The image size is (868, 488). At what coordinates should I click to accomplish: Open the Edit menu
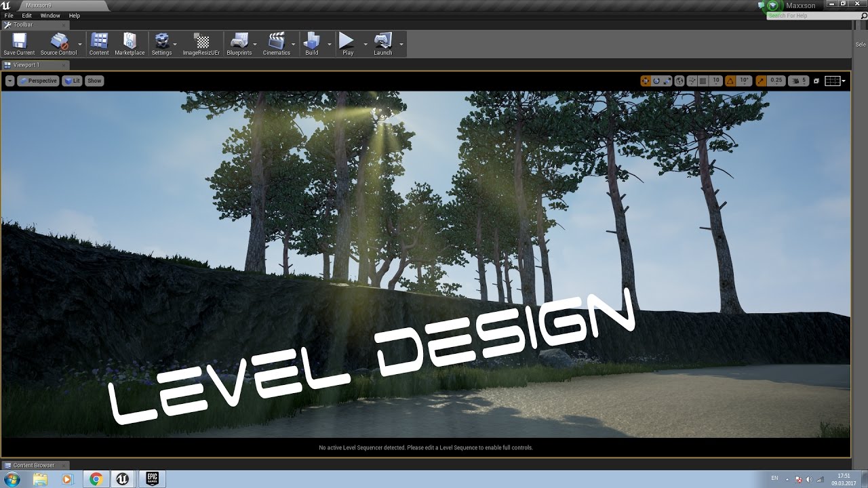(x=26, y=16)
